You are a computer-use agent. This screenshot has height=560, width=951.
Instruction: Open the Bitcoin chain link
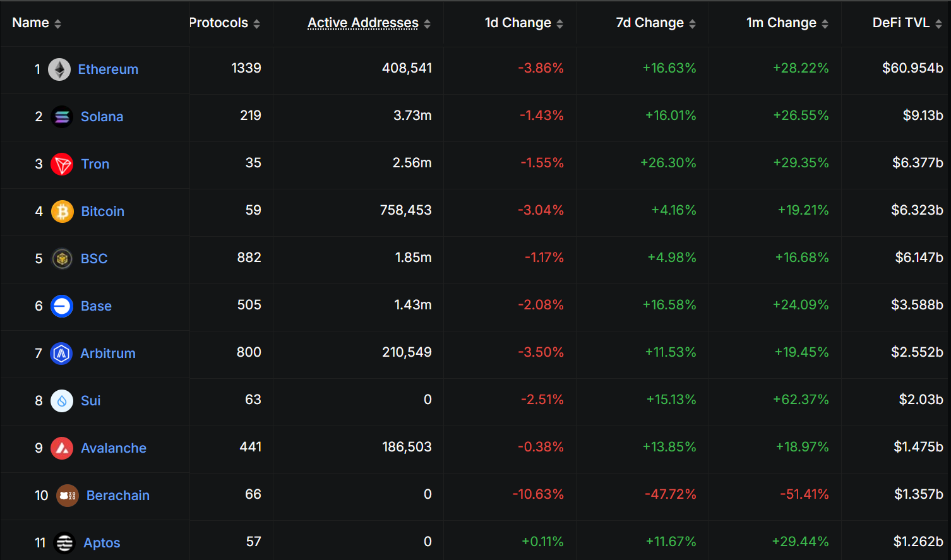point(103,211)
